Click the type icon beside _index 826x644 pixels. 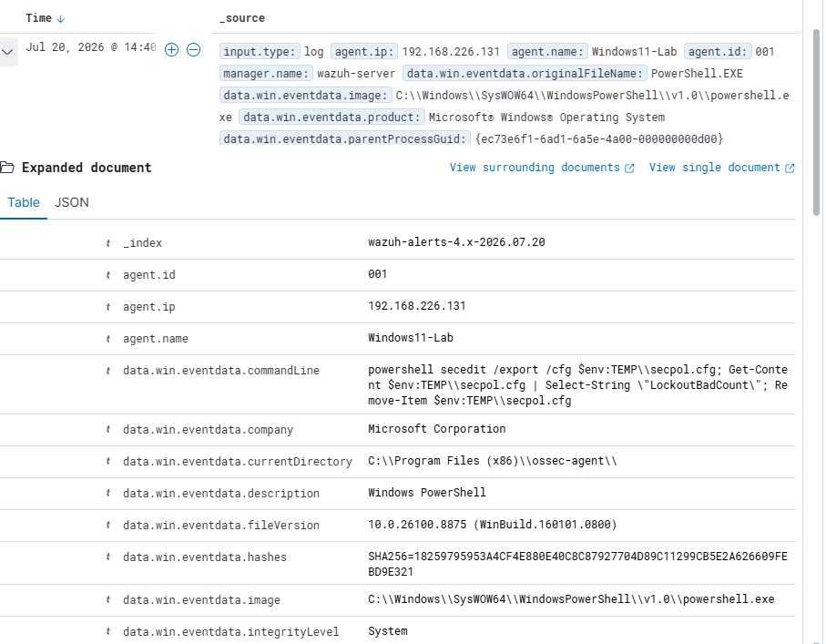click(x=108, y=243)
